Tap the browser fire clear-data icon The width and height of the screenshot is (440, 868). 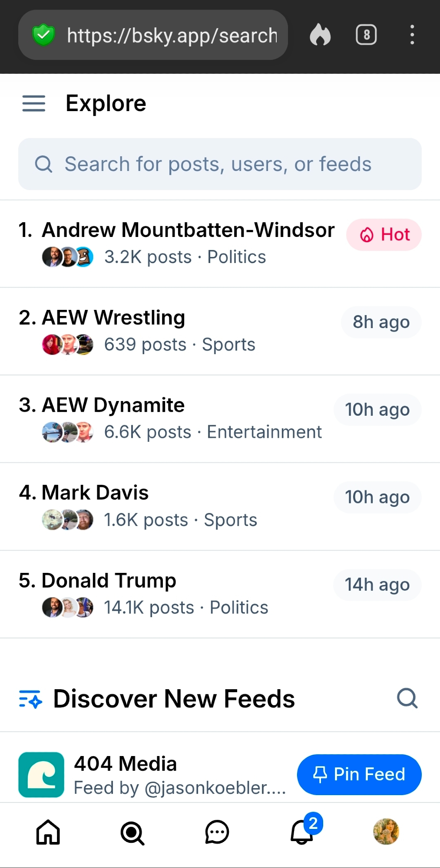coord(320,35)
